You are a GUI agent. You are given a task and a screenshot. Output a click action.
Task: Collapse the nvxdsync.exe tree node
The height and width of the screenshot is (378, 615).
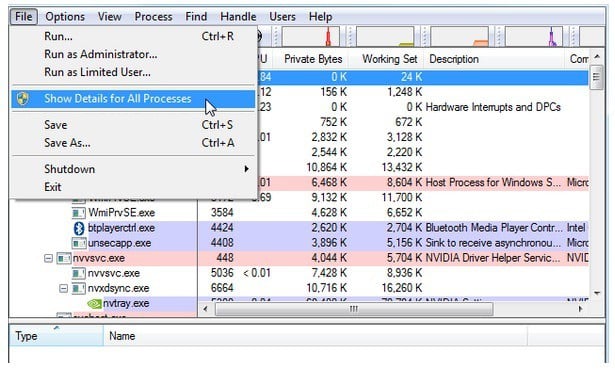63,289
